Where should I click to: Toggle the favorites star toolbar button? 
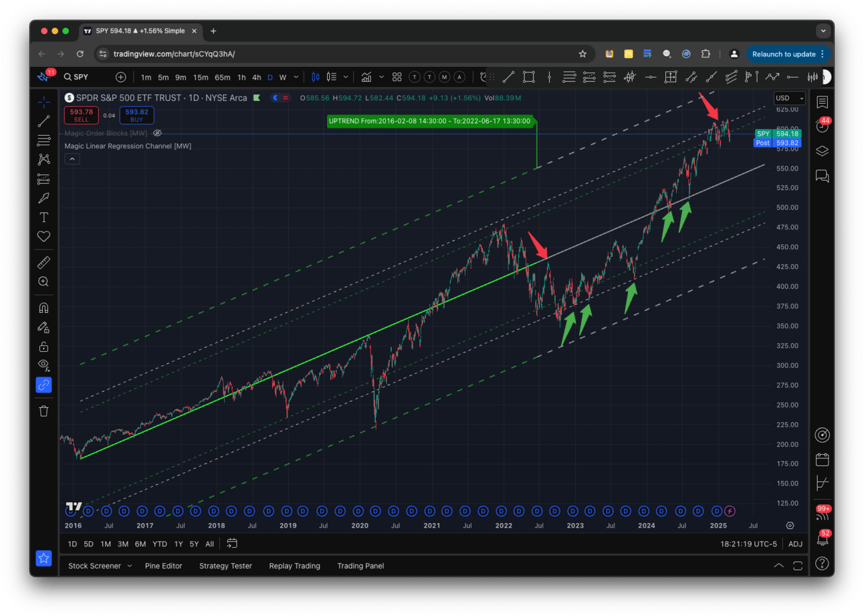(44, 558)
